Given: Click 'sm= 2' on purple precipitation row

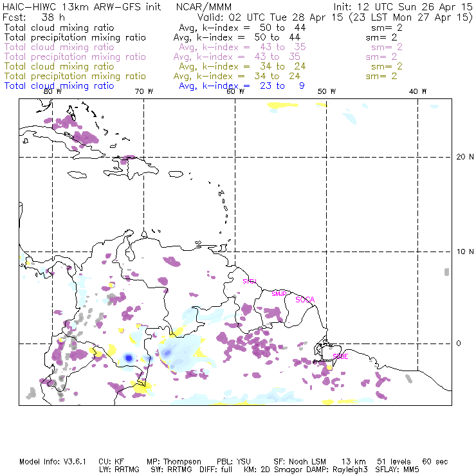Looking at the screenshot, I should click(381, 57).
